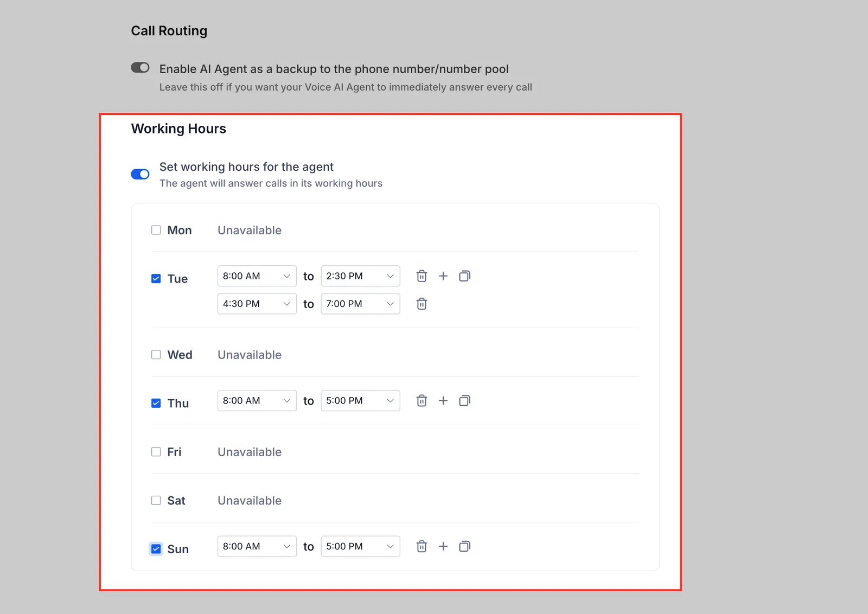Delete Thursday's time slot
The image size is (868, 614).
pos(422,401)
